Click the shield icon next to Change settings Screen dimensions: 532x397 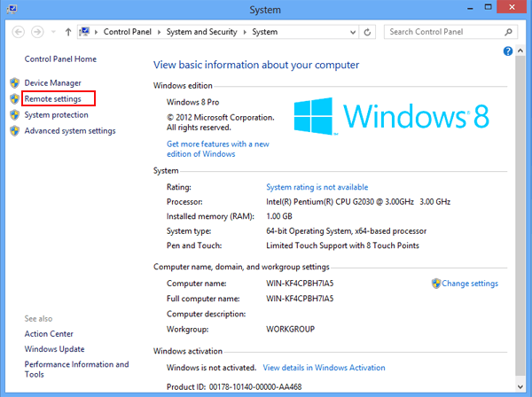(436, 283)
